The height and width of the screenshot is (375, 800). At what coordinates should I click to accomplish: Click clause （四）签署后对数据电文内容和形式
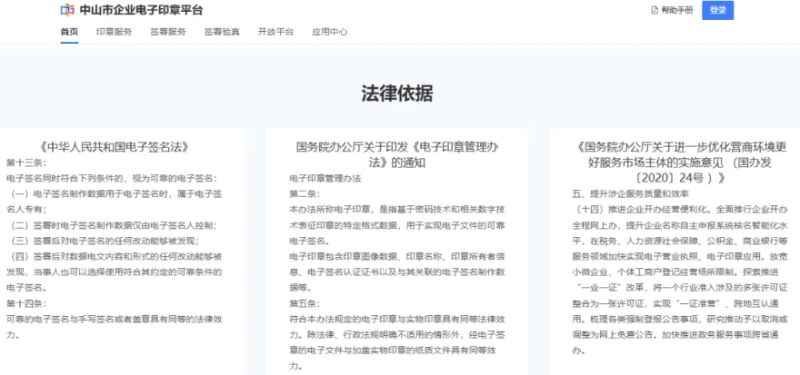click(114, 271)
